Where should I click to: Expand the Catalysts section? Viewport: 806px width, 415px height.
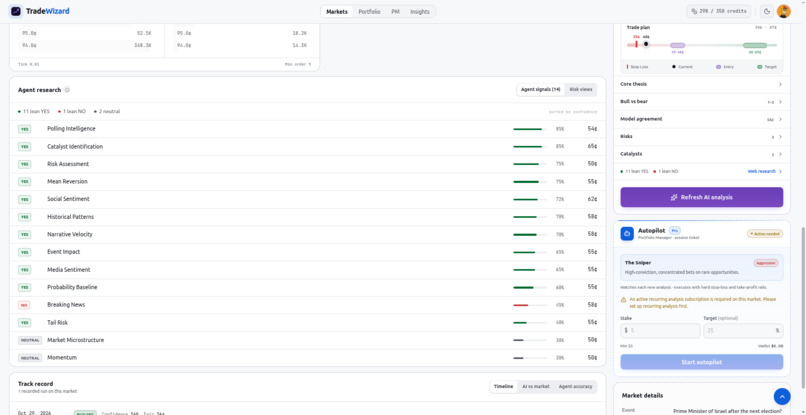(702, 154)
